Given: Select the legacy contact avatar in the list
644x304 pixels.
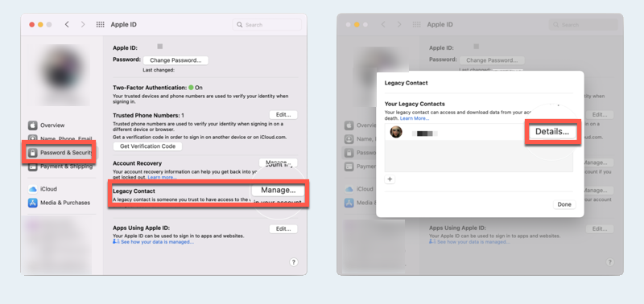Looking at the screenshot, I should point(396,132).
